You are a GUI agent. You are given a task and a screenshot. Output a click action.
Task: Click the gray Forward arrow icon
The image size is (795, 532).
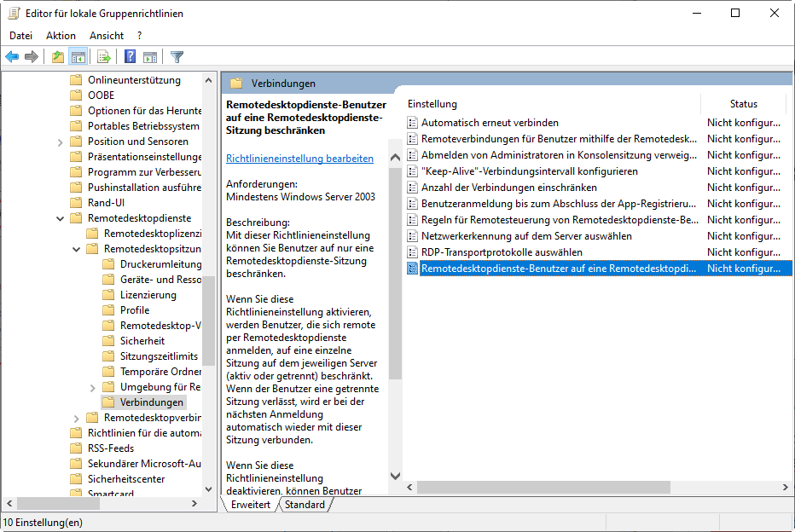(x=32, y=57)
